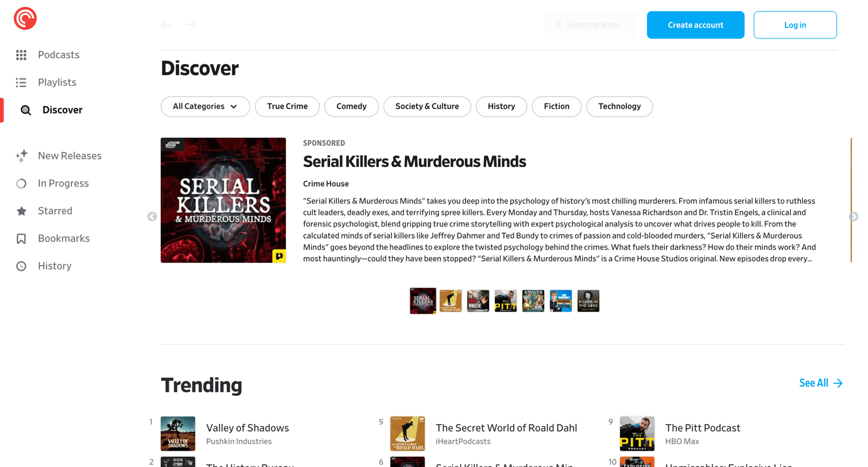Click the Crime House author name
This screenshot has height=467, width=868.
tap(326, 184)
